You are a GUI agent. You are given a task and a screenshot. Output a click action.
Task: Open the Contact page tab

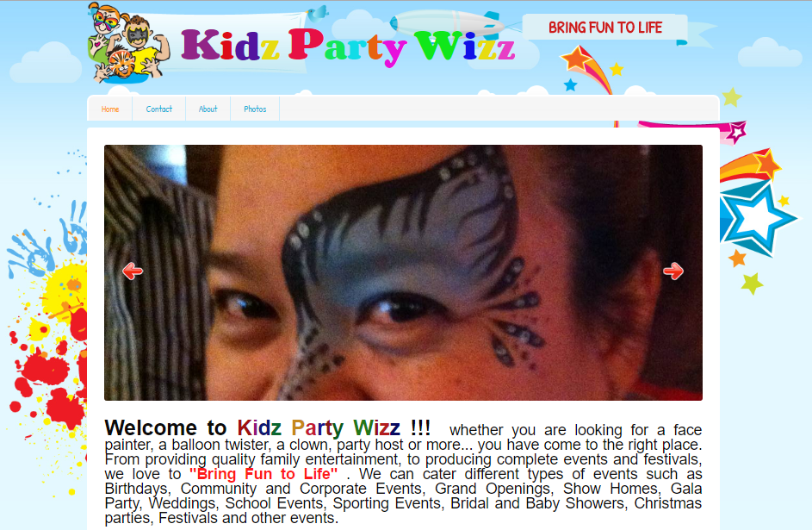point(159,109)
